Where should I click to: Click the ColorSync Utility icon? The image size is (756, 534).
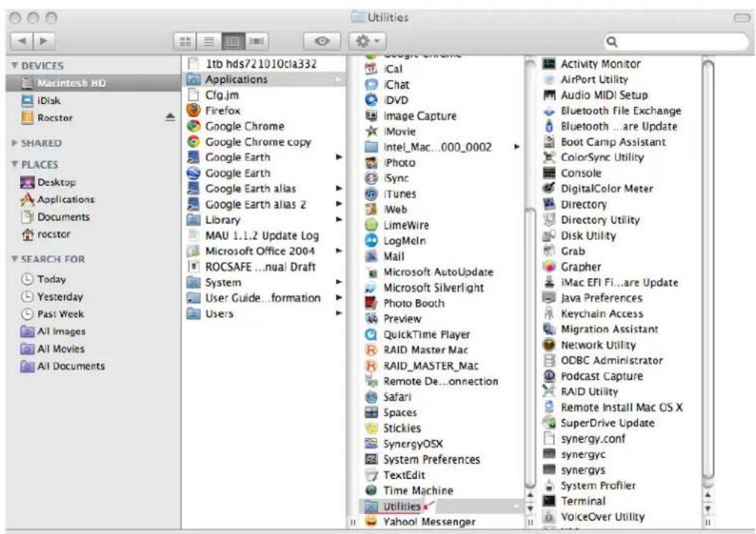pyautogui.click(x=548, y=157)
